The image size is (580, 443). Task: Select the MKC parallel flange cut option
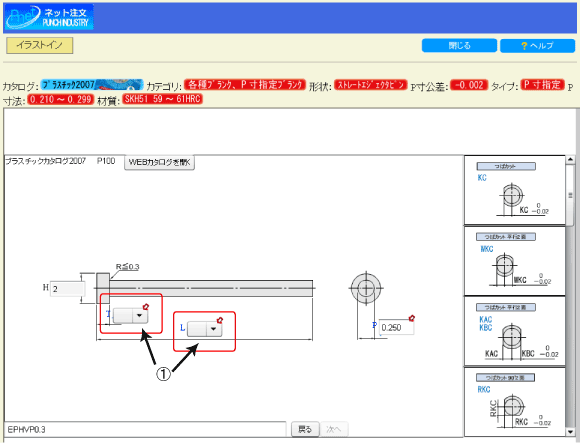tap(515, 261)
